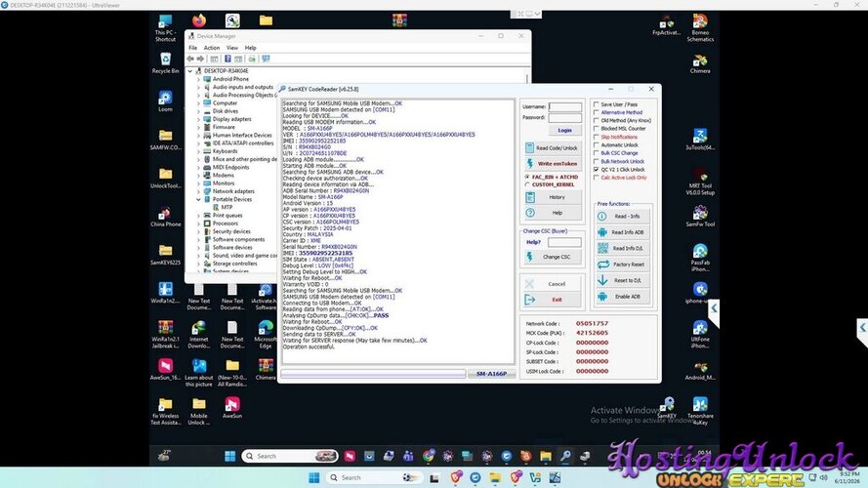Open Tenorshare 4uKey desktop icon

(x=700, y=411)
